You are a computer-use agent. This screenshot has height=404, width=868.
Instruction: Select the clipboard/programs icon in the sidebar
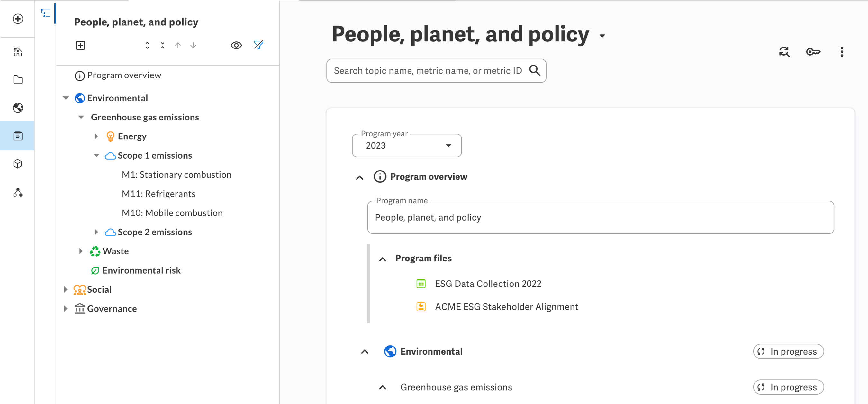coord(17,136)
